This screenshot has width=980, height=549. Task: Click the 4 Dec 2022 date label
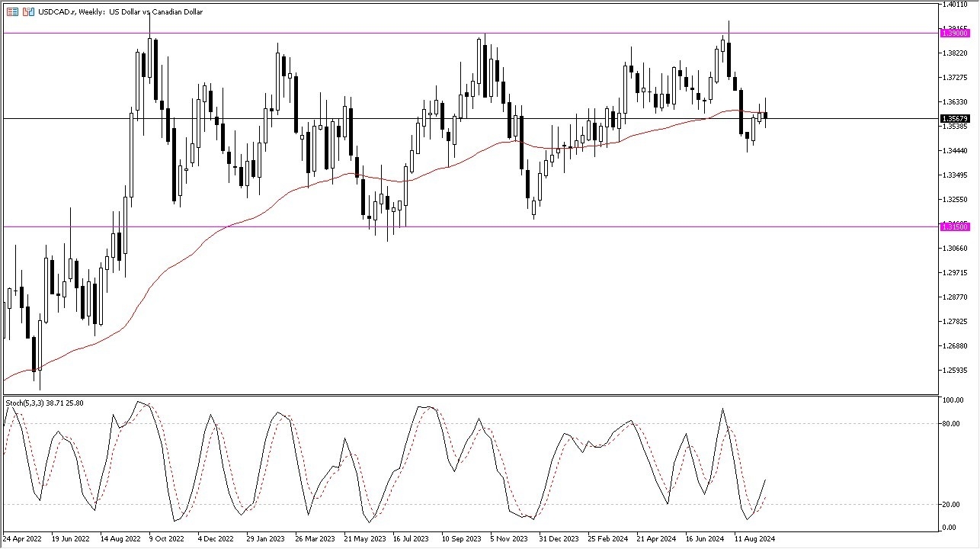(216, 538)
